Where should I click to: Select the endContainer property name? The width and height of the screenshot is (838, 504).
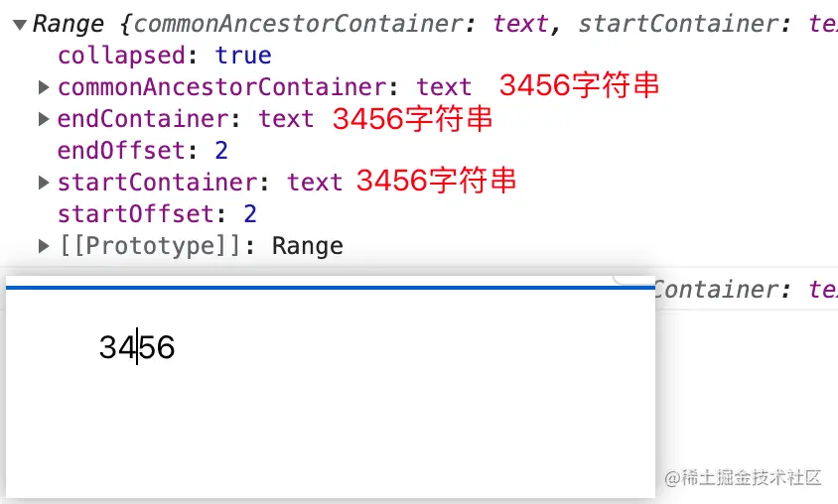tap(143, 119)
